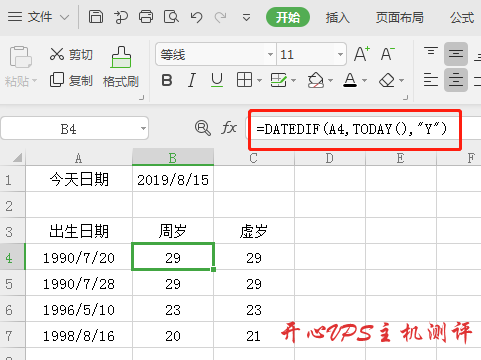Click cell containing 2019/8/15

coord(173,179)
